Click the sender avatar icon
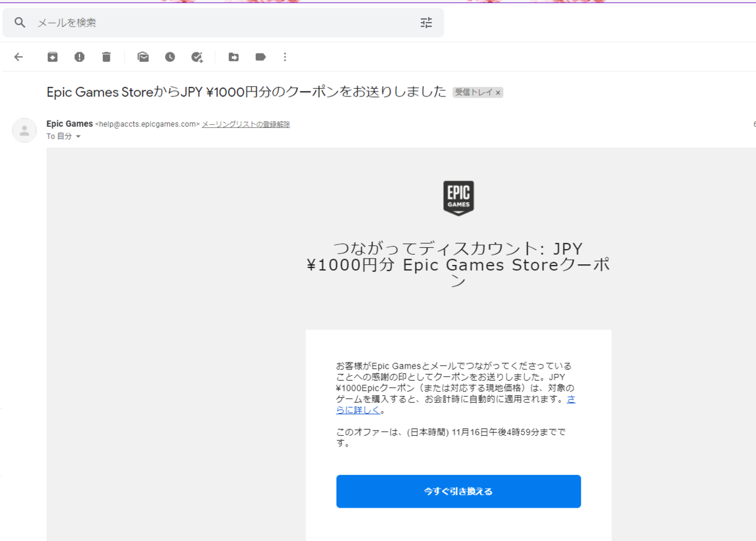Viewport: 756px width, 541px height. [x=25, y=131]
